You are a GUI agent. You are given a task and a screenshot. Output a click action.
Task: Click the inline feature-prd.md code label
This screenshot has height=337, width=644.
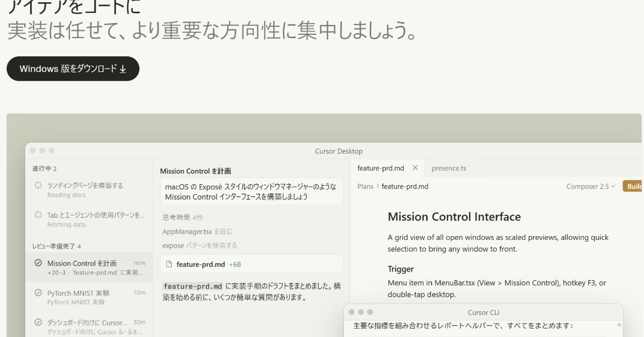pos(193,286)
